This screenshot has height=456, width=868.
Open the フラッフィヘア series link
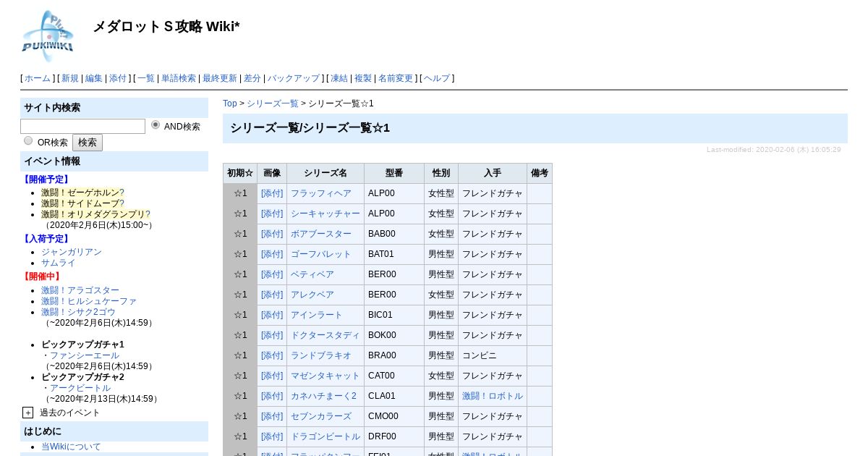321,193
